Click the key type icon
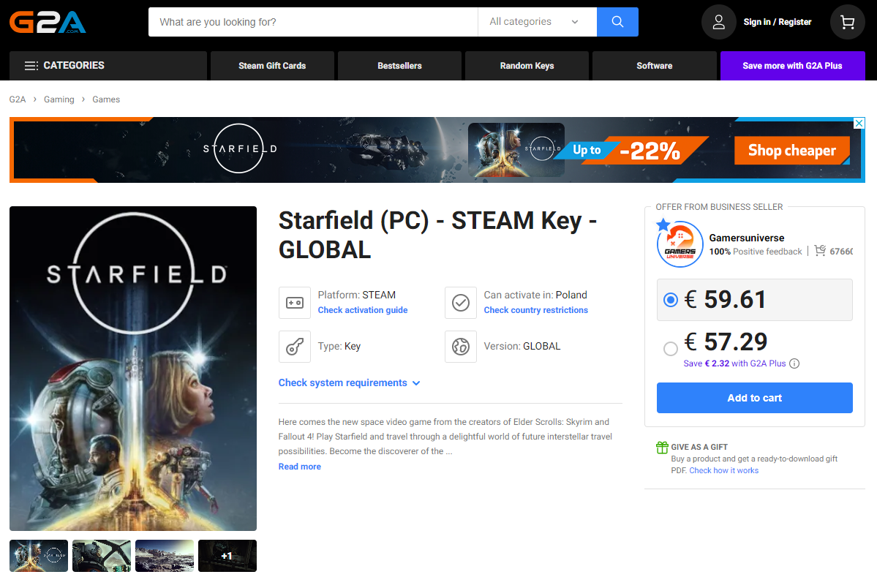The image size is (877, 588). [x=294, y=345]
